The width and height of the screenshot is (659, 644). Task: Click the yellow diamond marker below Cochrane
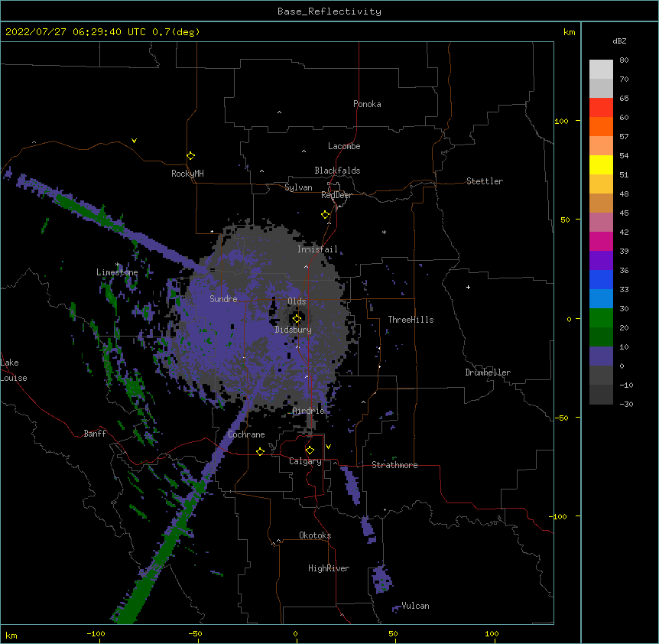click(260, 451)
